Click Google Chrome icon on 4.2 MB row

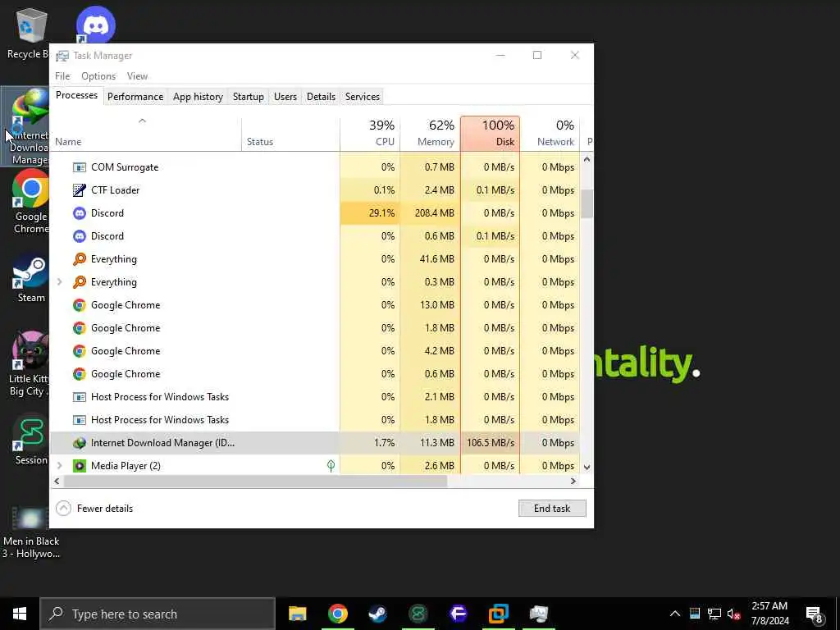click(80, 351)
